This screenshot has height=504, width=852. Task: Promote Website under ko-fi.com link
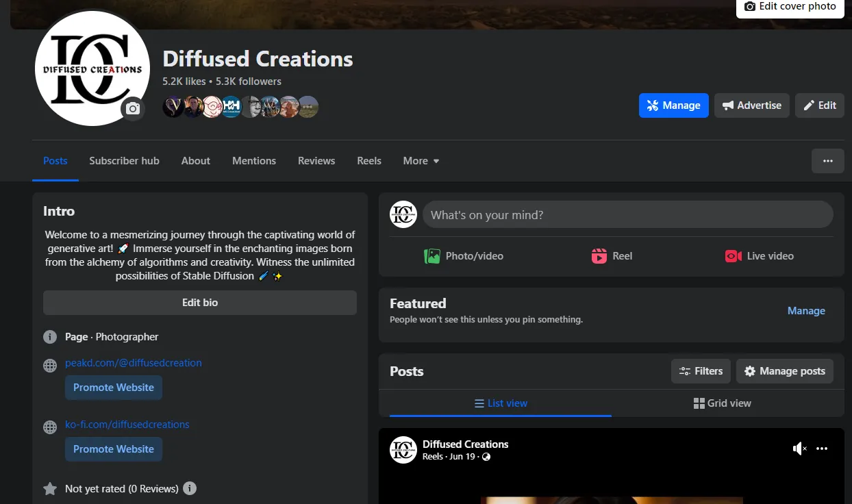114,449
